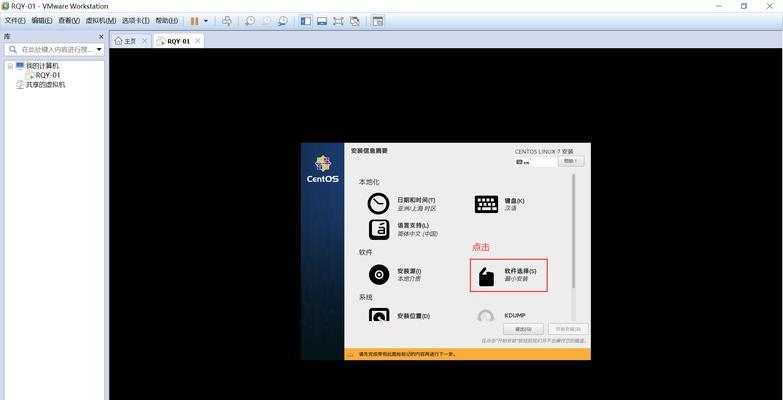This screenshot has width=783, height=400.
Task: Open the library search filter dropdown
Action: (x=99, y=49)
